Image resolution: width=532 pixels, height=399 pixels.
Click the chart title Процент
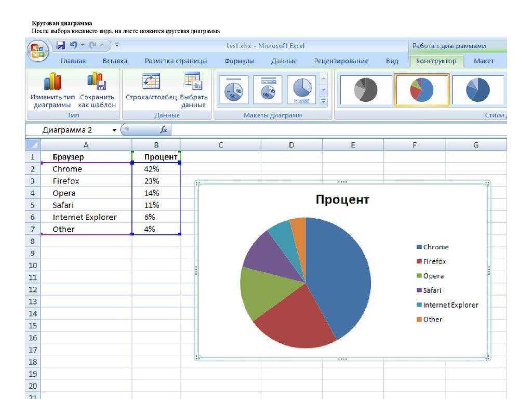[x=342, y=199]
